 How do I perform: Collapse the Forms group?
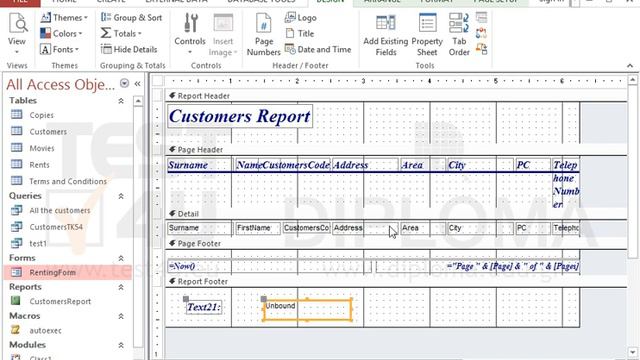click(121, 258)
